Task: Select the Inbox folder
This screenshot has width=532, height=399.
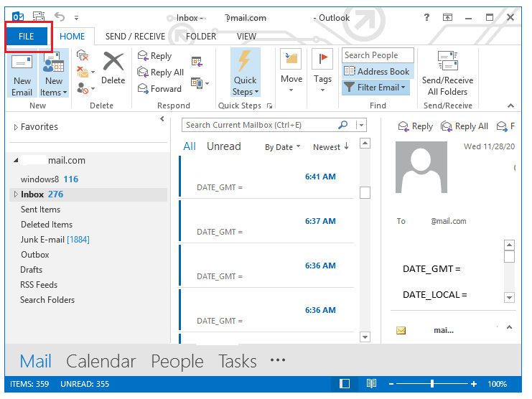Action: (88, 194)
